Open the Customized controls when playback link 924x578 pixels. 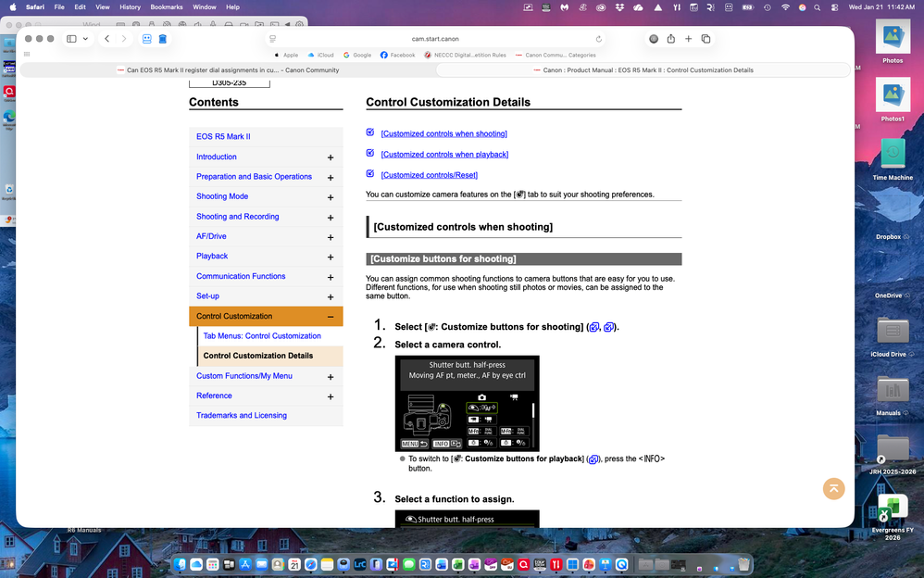[x=444, y=154]
